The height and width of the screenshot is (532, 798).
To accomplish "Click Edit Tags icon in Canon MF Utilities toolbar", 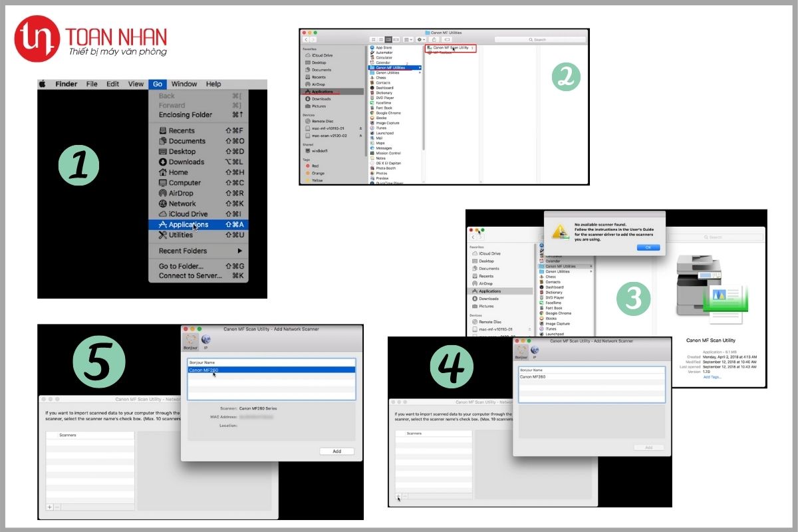I will (x=447, y=40).
